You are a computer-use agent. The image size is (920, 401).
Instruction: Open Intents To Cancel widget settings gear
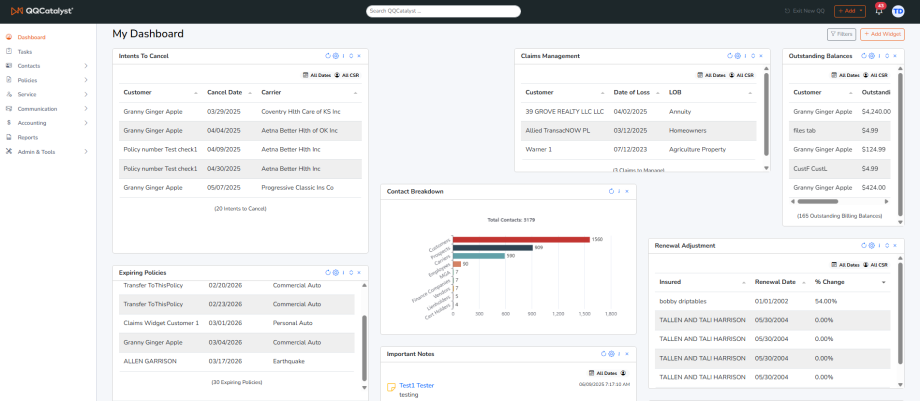pyautogui.click(x=336, y=56)
